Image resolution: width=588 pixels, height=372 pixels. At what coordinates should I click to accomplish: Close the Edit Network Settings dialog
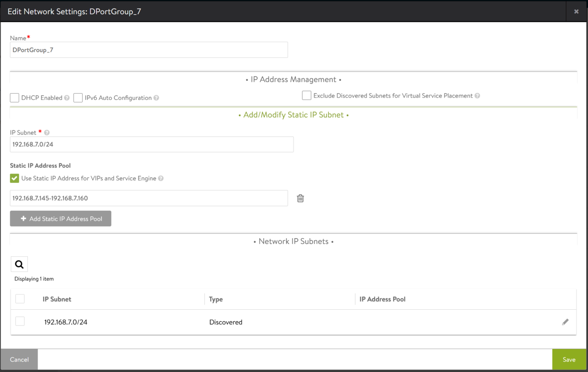point(576,11)
